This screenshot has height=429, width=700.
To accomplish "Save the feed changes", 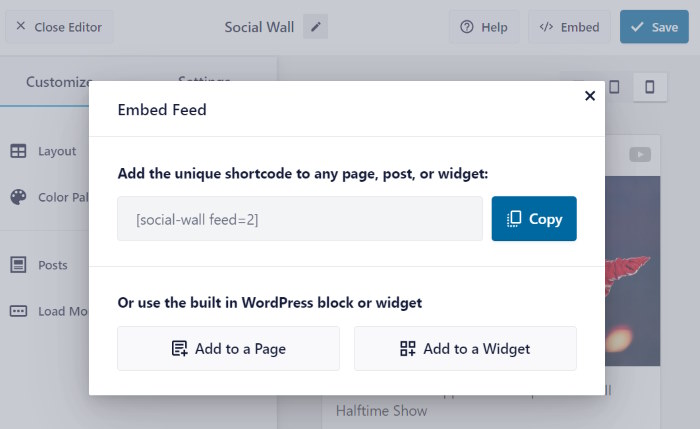I will pyautogui.click(x=654, y=27).
